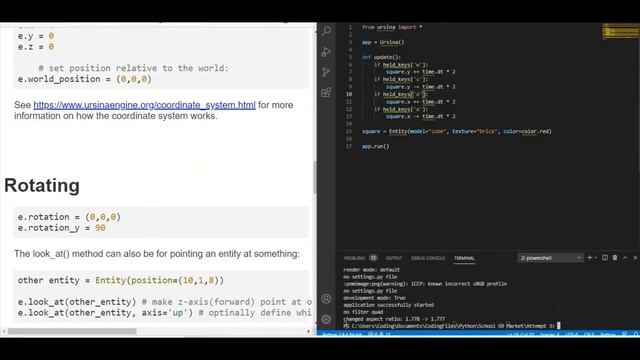This screenshot has width=640, height=360.
Task: Click the '# set position relative to the world' comment
Action: 133,68
